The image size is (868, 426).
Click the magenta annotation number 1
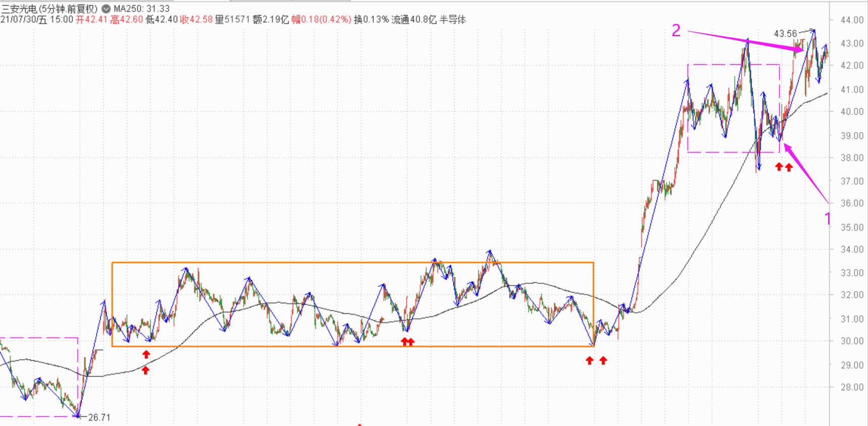827,218
